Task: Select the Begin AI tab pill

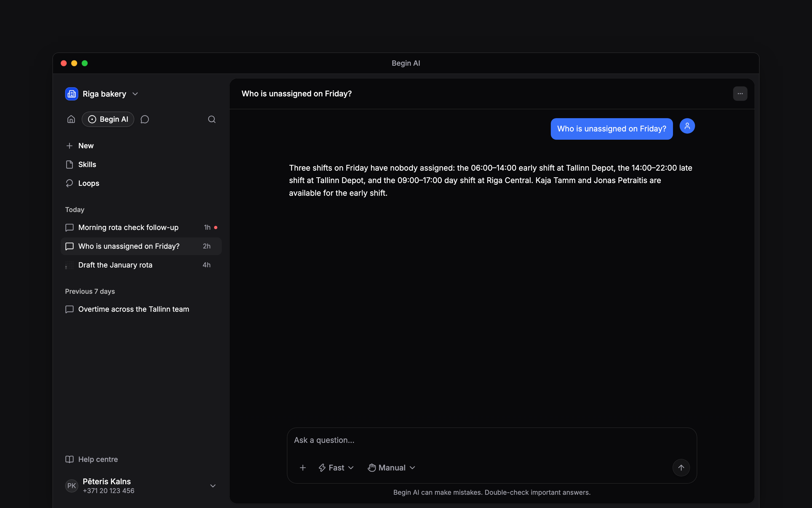Action: click(108, 119)
